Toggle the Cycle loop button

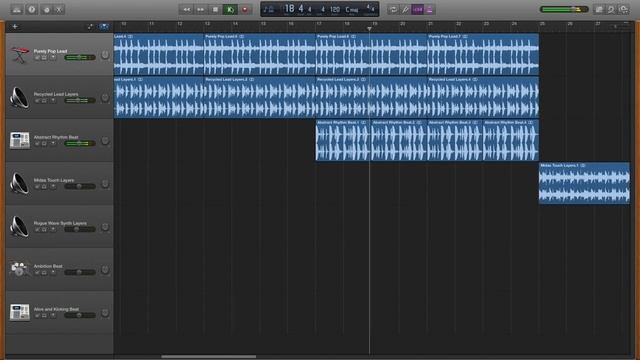tap(393, 9)
